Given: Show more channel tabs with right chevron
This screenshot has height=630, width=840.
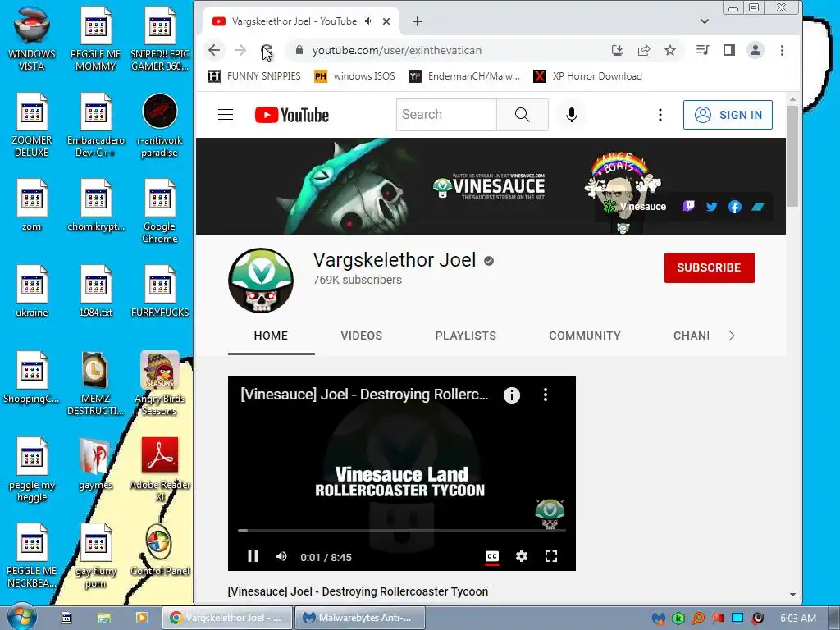Looking at the screenshot, I should (732, 336).
